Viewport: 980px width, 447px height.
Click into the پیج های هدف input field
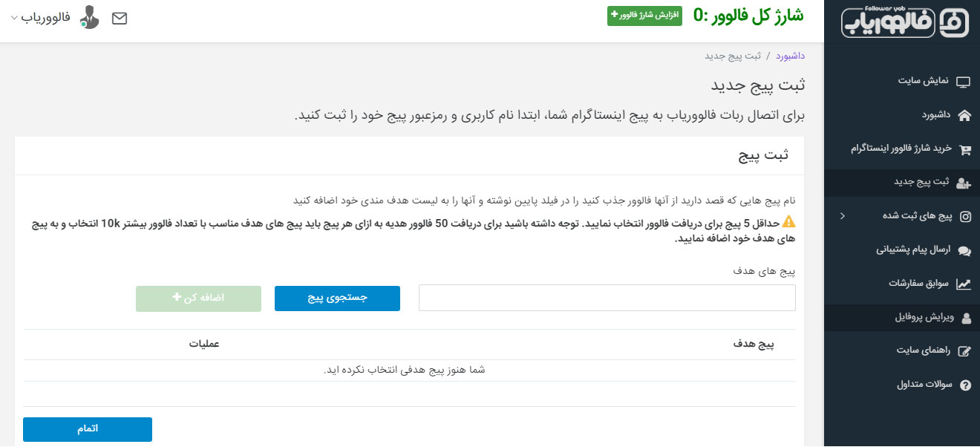pyautogui.click(x=607, y=298)
